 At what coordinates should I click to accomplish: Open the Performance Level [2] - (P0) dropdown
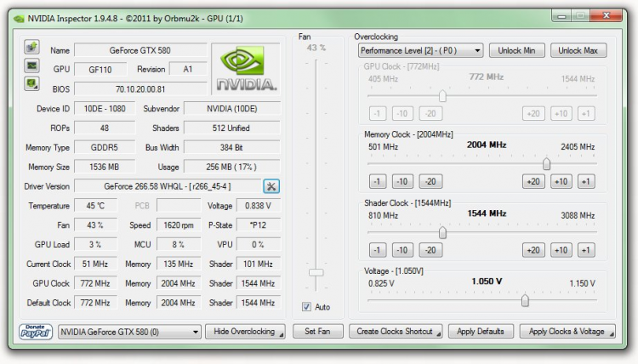pyautogui.click(x=421, y=50)
